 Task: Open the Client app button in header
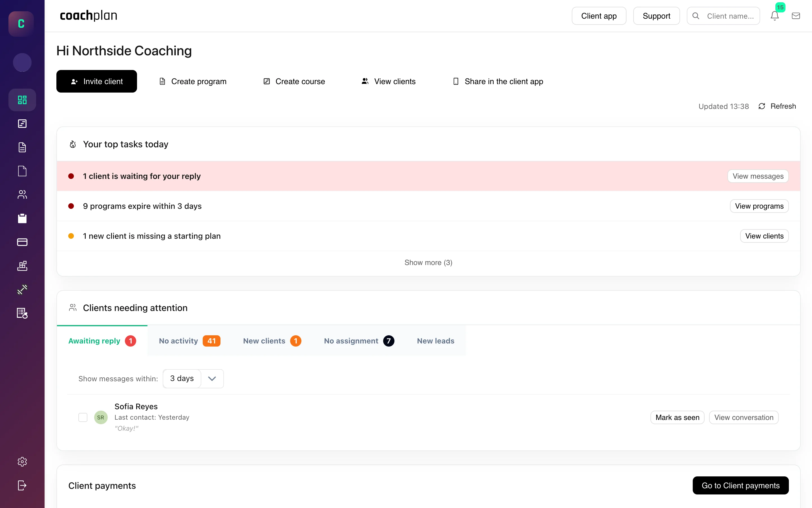click(x=599, y=16)
